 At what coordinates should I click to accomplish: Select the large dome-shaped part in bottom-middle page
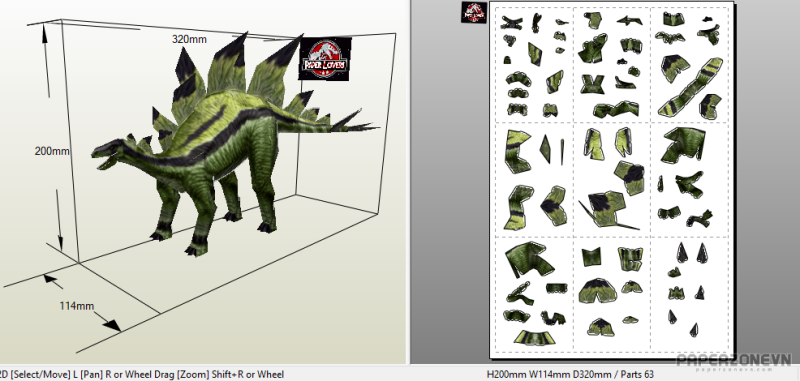pyautogui.click(x=597, y=291)
